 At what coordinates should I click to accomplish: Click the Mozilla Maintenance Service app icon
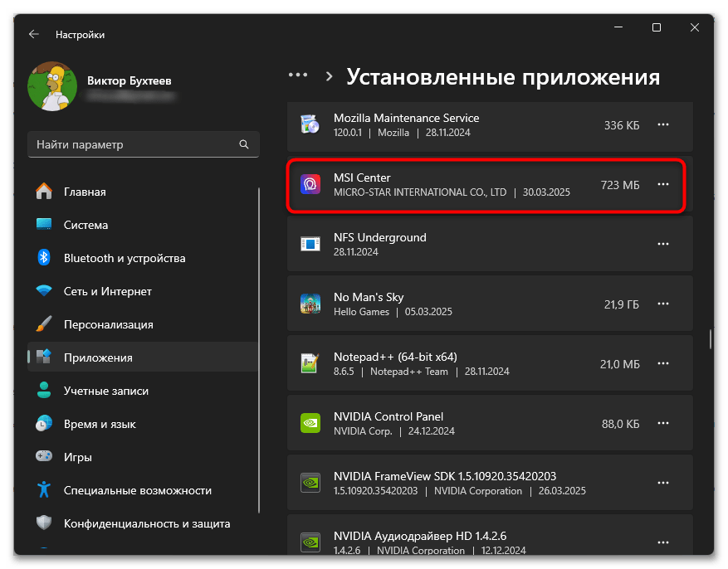pyautogui.click(x=310, y=124)
